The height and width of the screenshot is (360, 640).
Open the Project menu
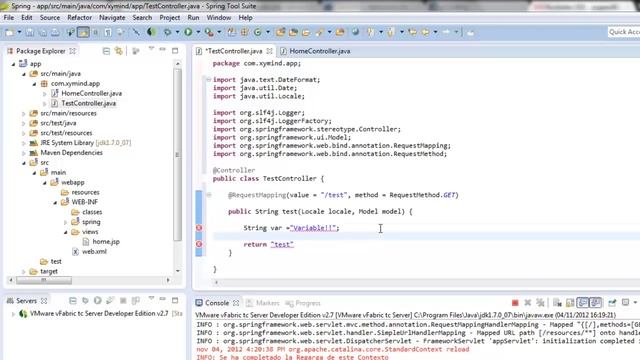coord(169,18)
